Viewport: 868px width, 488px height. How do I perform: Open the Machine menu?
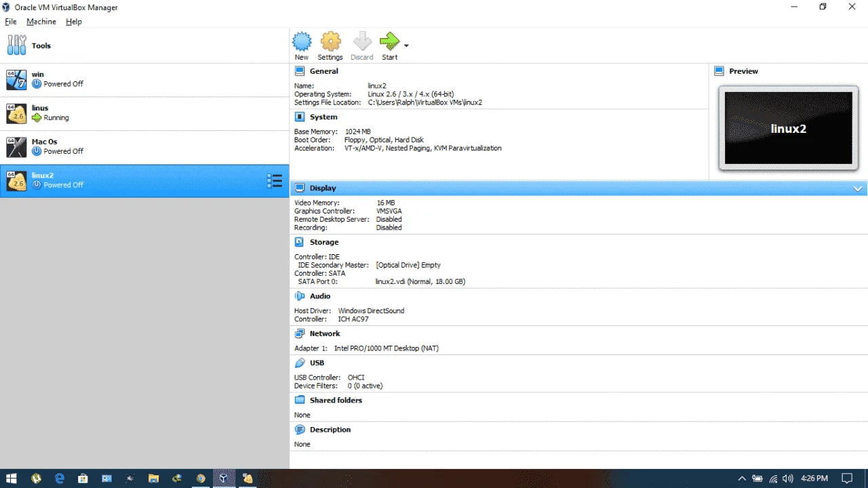(41, 22)
